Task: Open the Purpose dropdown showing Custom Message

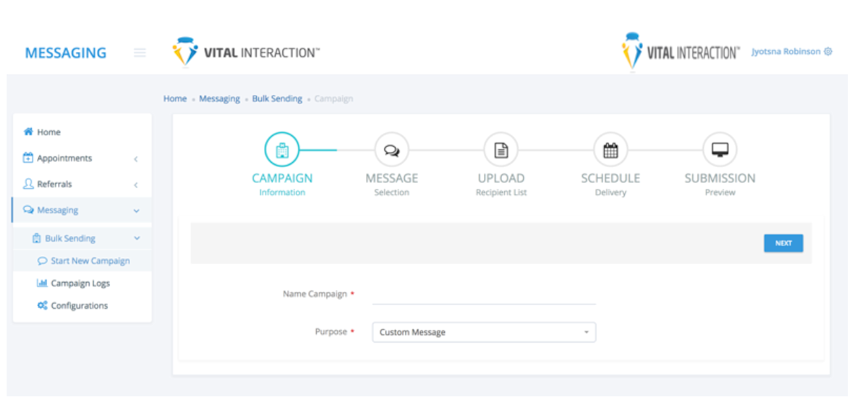Action: (484, 332)
